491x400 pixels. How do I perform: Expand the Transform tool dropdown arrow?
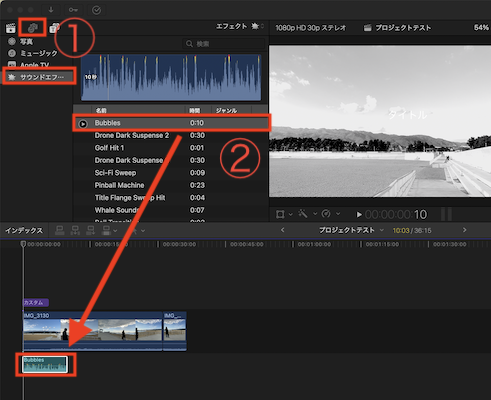[291, 214]
